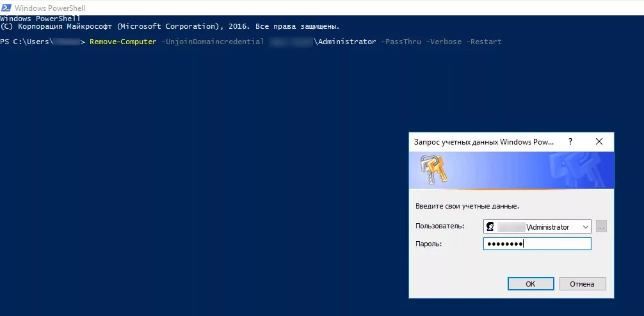Click the -PassThru parameter in the command
The height and width of the screenshot is (316, 644).
[401, 42]
